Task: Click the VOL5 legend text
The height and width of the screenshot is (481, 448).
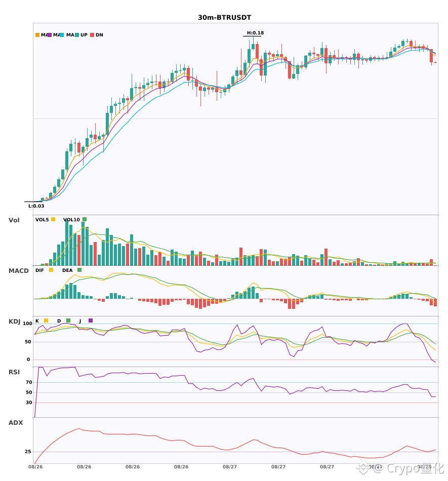Action: (42, 220)
